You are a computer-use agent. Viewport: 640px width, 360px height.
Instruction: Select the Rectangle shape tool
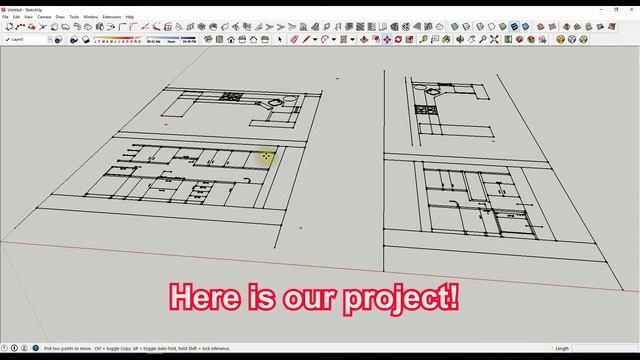click(344, 40)
